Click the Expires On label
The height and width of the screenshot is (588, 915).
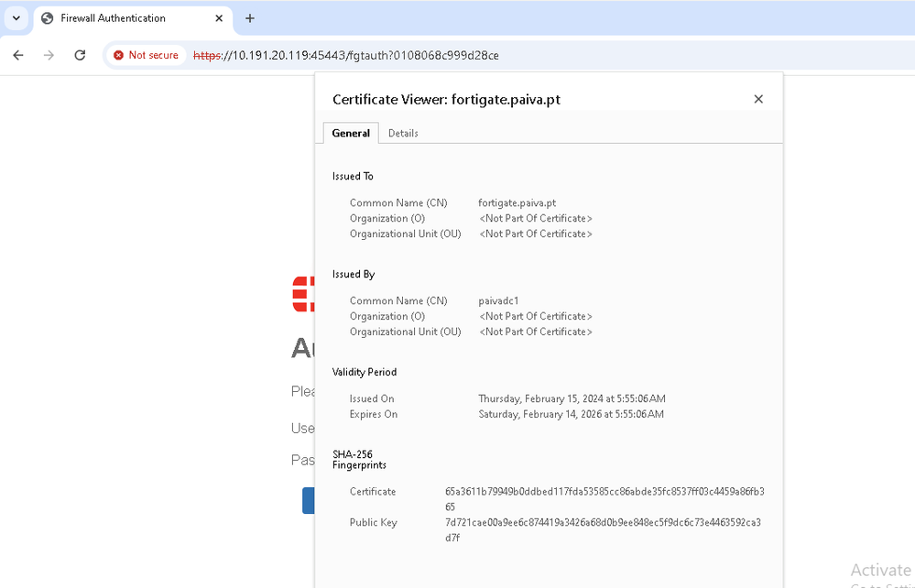pos(374,414)
